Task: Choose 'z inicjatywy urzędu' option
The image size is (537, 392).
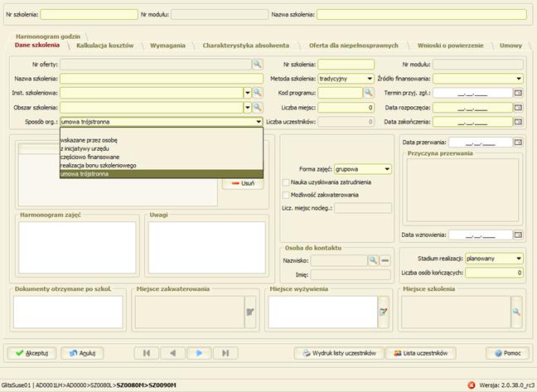Action: coord(162,148)
